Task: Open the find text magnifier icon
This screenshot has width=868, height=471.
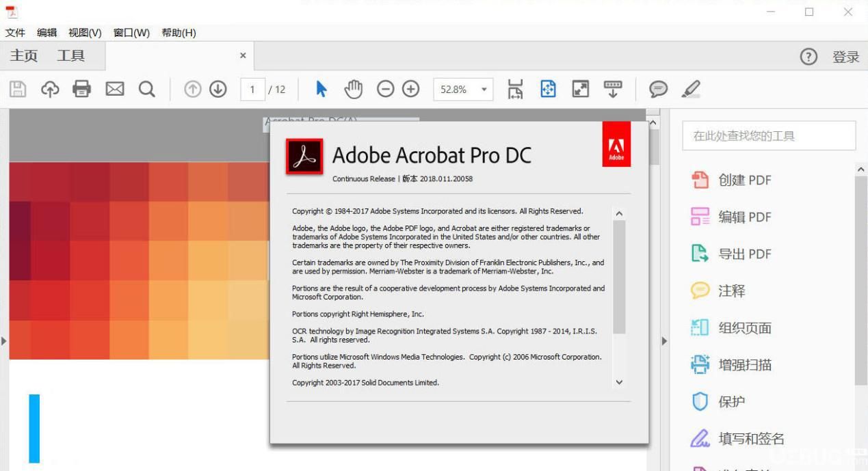Action: pos(146,89)
